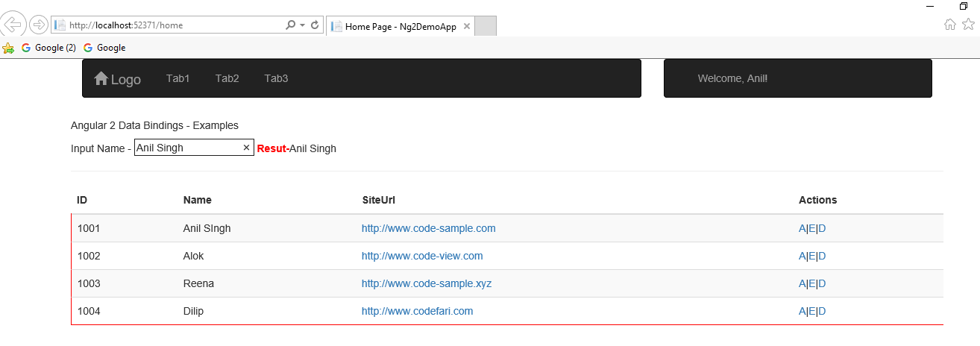Focus the Input Name text field
Screen dimensions: 980x346
(188, 148)
